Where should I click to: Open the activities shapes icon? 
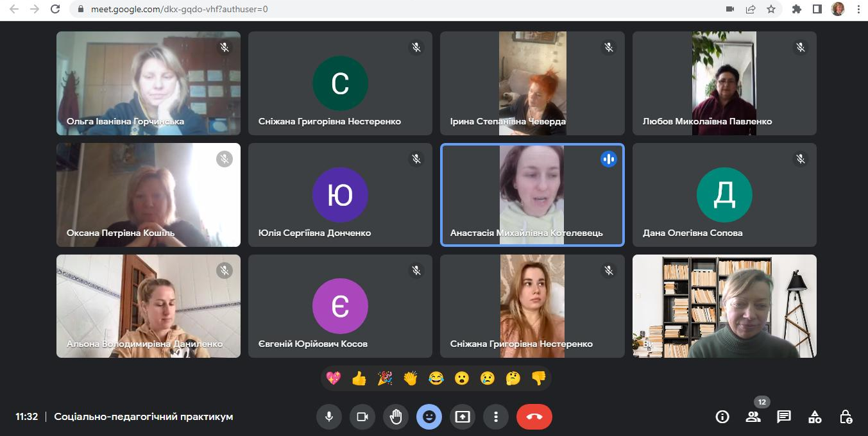(815, 417)
